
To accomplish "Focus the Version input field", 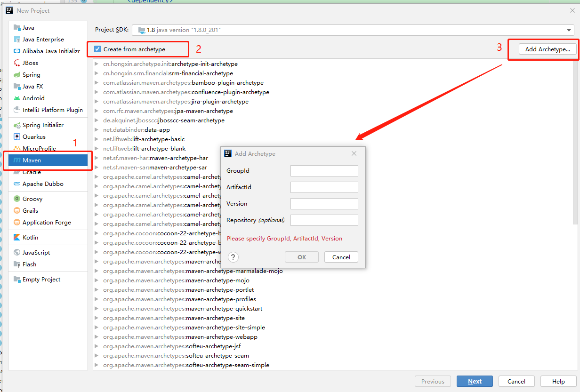I will pyautogui.click(x=324, y=204).
